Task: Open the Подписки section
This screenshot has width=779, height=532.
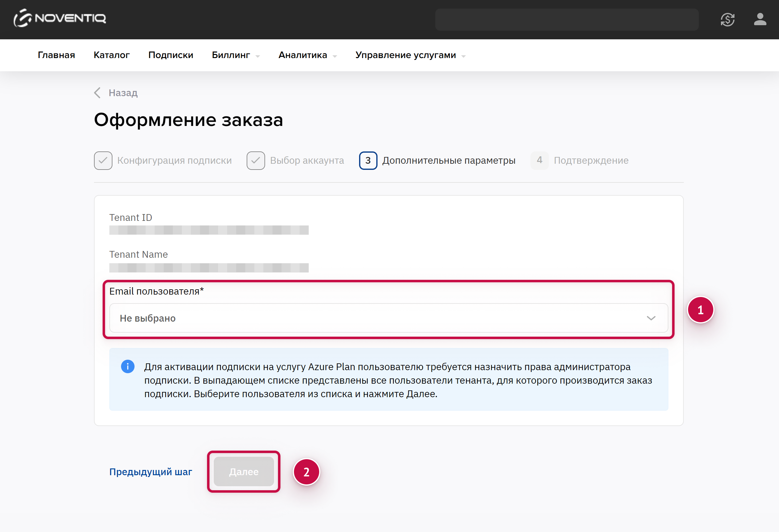Action: tap(170, 55)
